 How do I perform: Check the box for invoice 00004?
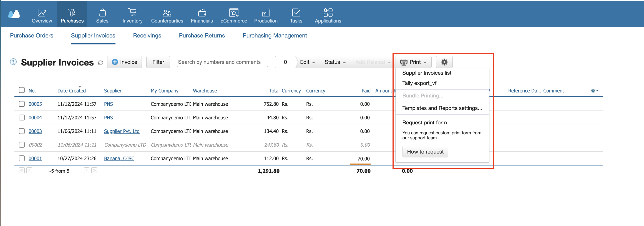(x=22, y=117)
